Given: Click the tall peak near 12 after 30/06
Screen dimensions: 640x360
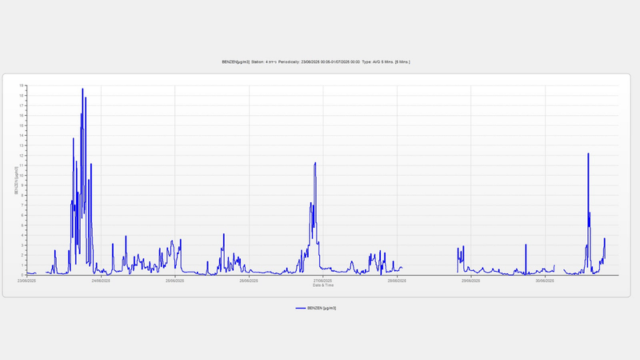Looking at the screenshot, I should pos(588,154).
